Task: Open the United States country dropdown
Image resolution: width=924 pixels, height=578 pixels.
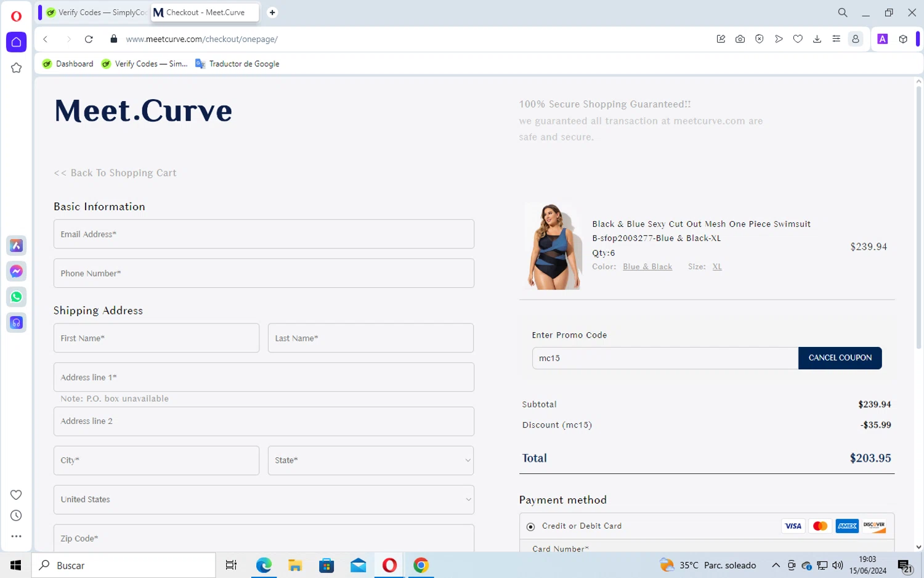Action: coord(264,500)
